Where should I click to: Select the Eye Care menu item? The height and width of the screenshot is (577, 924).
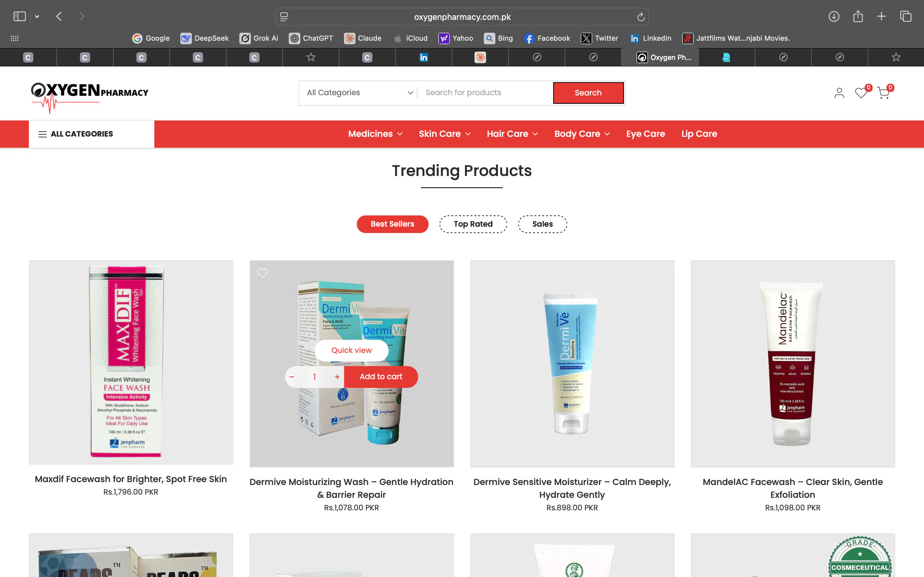645,134
